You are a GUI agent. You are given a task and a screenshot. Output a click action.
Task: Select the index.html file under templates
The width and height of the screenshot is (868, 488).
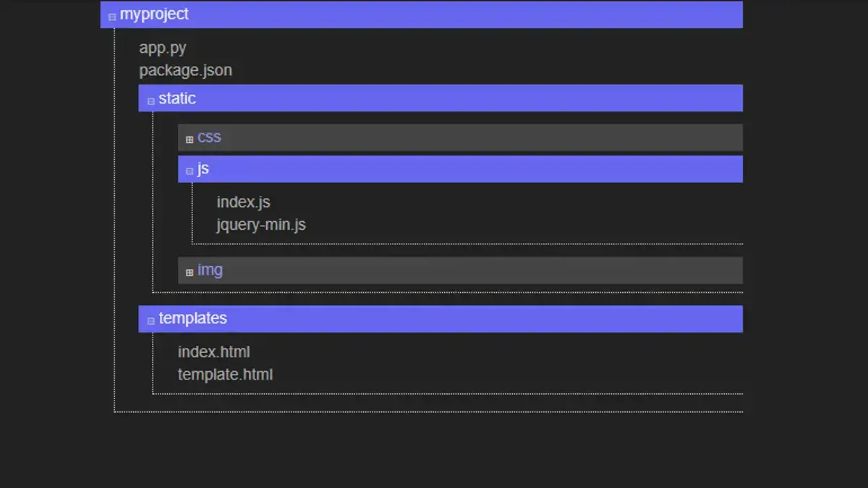point(214,352)
